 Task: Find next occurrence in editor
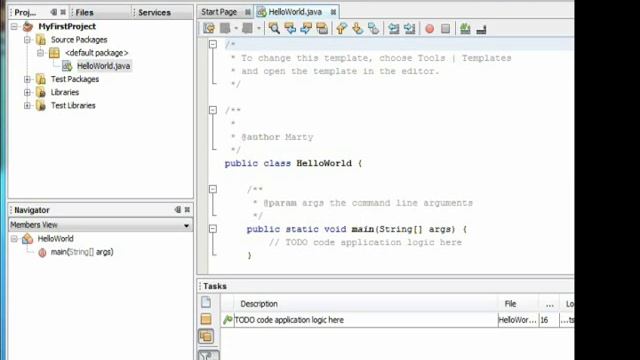point(306,28)
